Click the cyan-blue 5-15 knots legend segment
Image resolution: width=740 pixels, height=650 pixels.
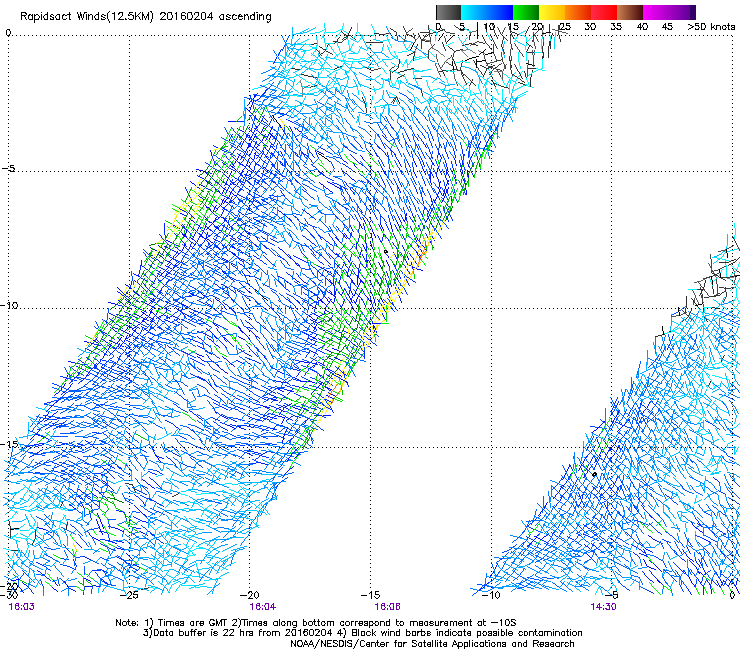point(487,12)
